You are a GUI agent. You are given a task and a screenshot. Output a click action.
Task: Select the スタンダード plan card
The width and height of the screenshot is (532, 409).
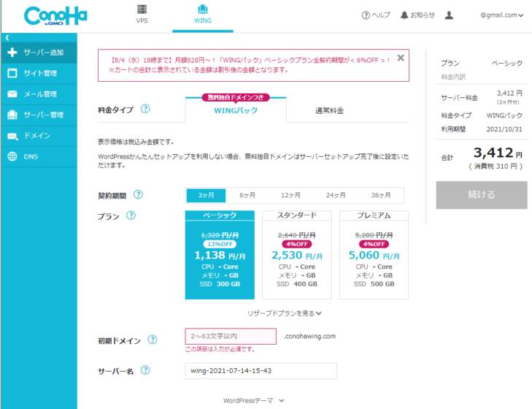pos(297,255)
